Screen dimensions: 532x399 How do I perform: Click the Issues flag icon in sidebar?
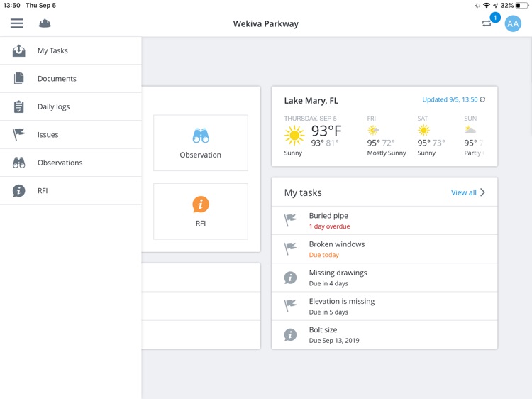click(x=19, y=134)
